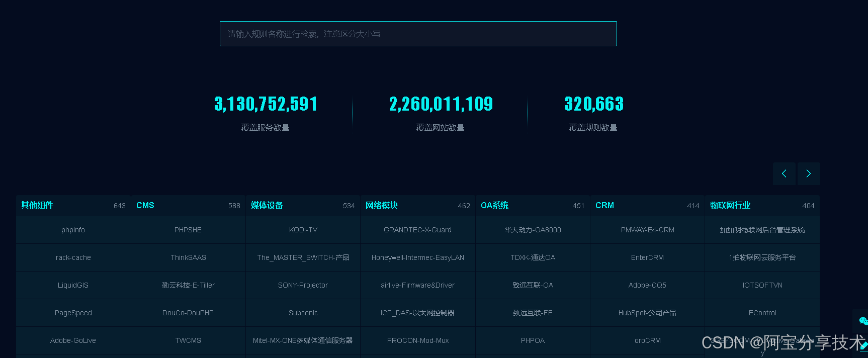Select the HubSpot-公司产品 rule
868x358 pixels.
coord(647,313)
